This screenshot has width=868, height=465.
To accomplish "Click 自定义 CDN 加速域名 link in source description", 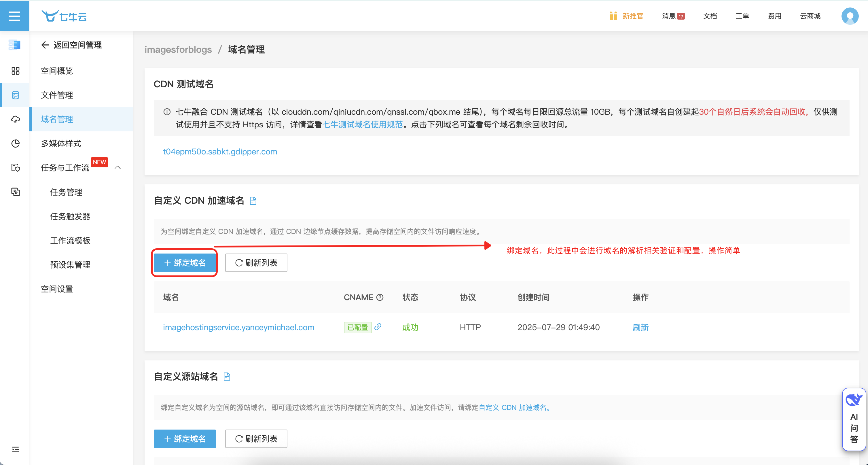I will coord(513,407).
